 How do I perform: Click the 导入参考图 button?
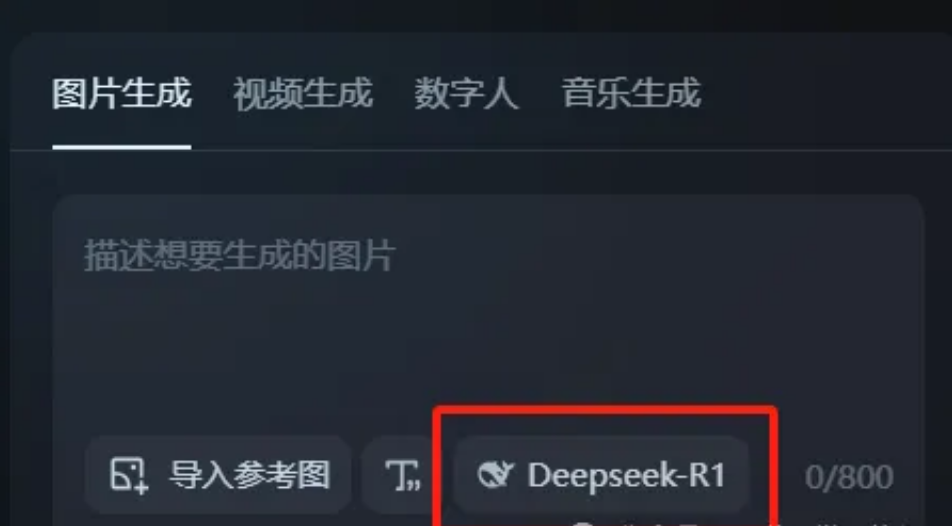coord(219,475)
